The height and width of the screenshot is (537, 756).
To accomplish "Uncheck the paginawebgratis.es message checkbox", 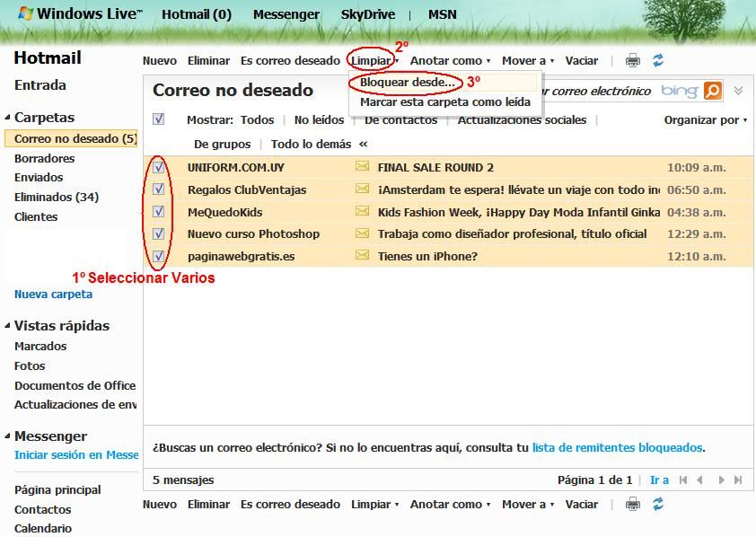I will tap(159, 256).
